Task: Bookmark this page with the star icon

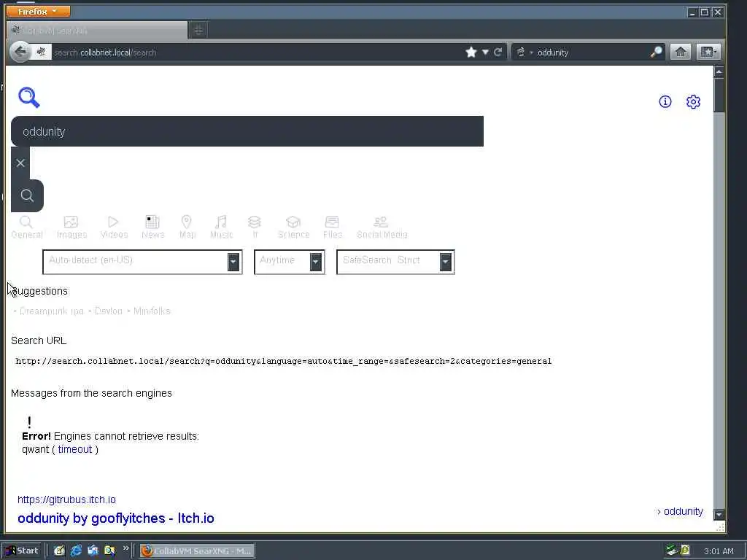Action: coord(471,52)
